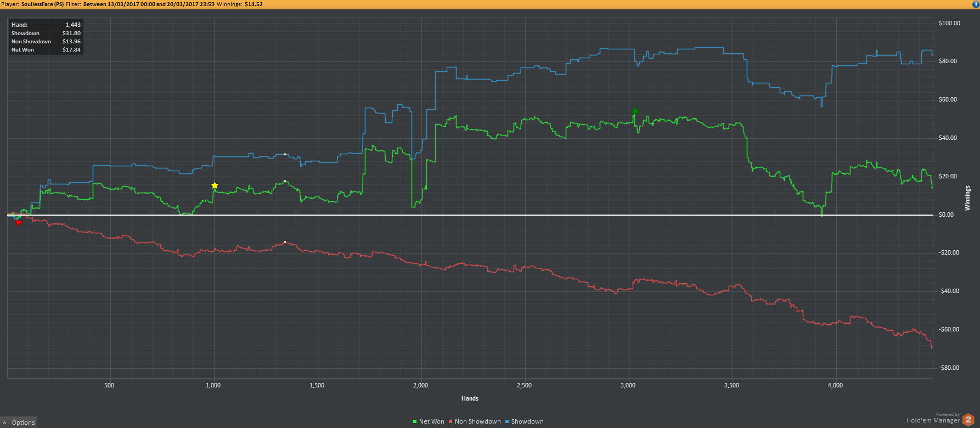Click the Winnings $14.52 value in header
Image resolution: width=980 pixels, height=428 pixels.
pyautogui.click(x=254, y=4)
